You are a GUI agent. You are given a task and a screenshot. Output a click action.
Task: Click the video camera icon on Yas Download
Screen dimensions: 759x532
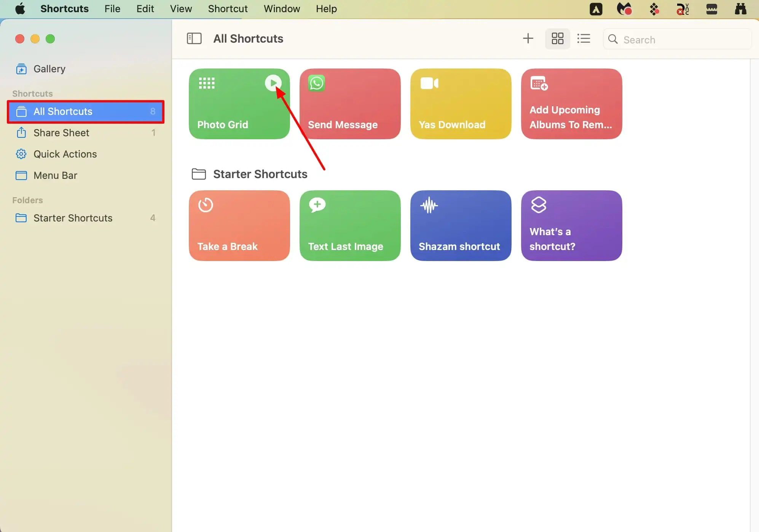429,83
